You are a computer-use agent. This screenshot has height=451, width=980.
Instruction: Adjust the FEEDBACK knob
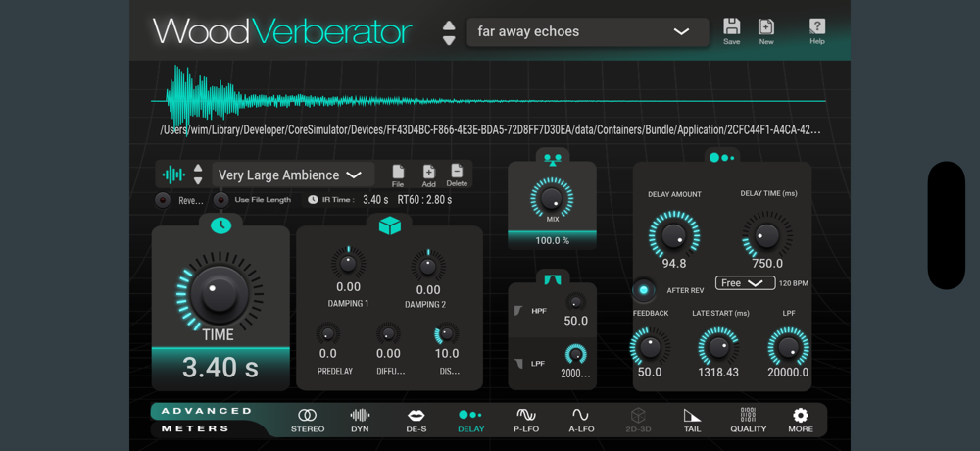click(x=650, y=346)
